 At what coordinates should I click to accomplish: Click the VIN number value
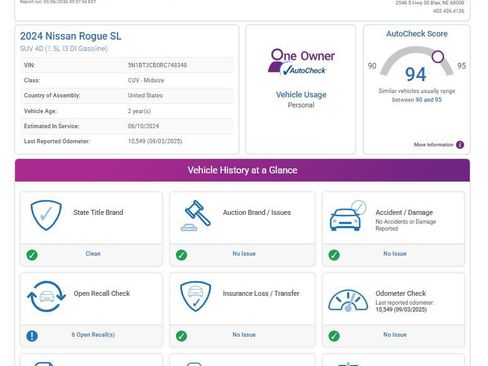(157, 65)
